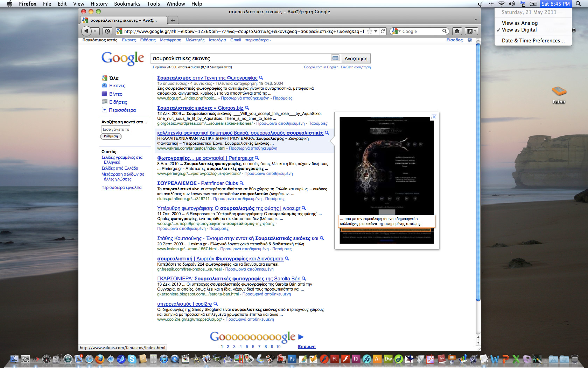This screenshot has height=368, width=588.
Task: Click the Ρύθμιση location button
Action: click(111, 136)
